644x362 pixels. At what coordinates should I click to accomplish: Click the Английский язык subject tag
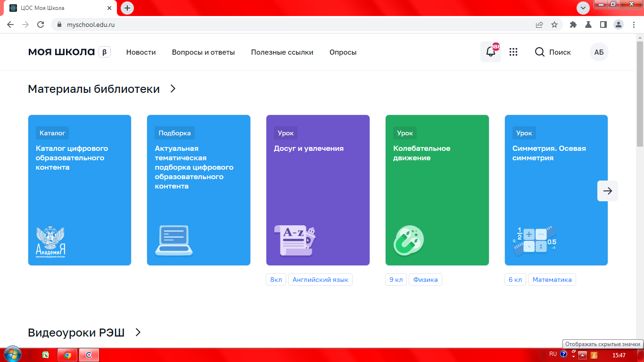pos(320,280)
